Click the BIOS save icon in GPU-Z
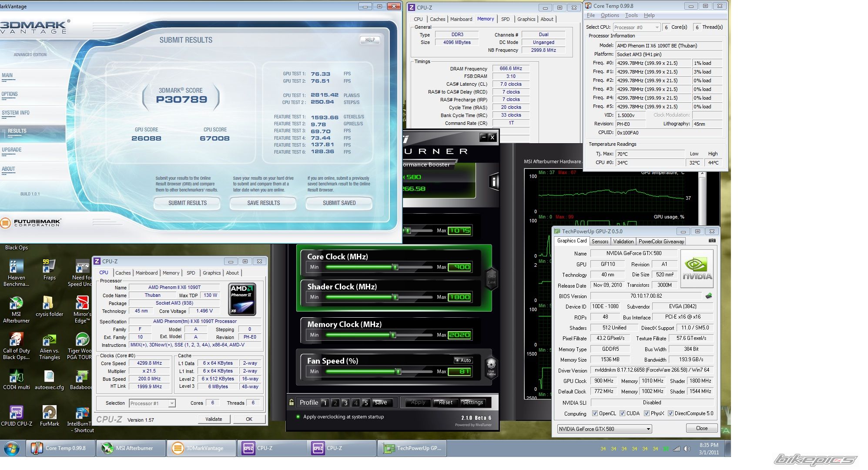This screenshot has height=470, width=868. (709, 296)
